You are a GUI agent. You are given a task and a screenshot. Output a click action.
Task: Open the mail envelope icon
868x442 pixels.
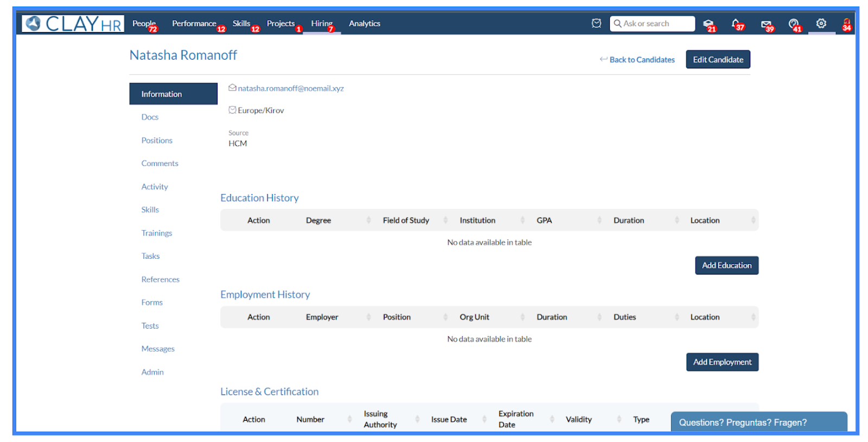coord(767,24)
